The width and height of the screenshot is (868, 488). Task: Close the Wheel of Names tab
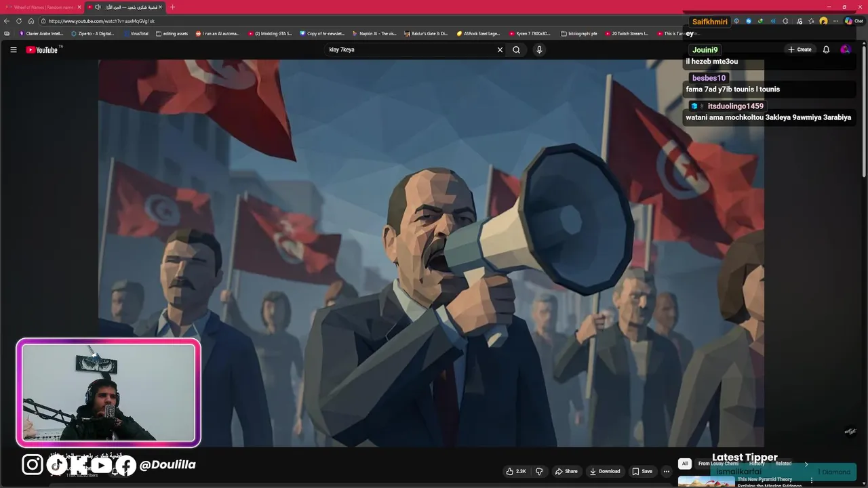(79, 7)
